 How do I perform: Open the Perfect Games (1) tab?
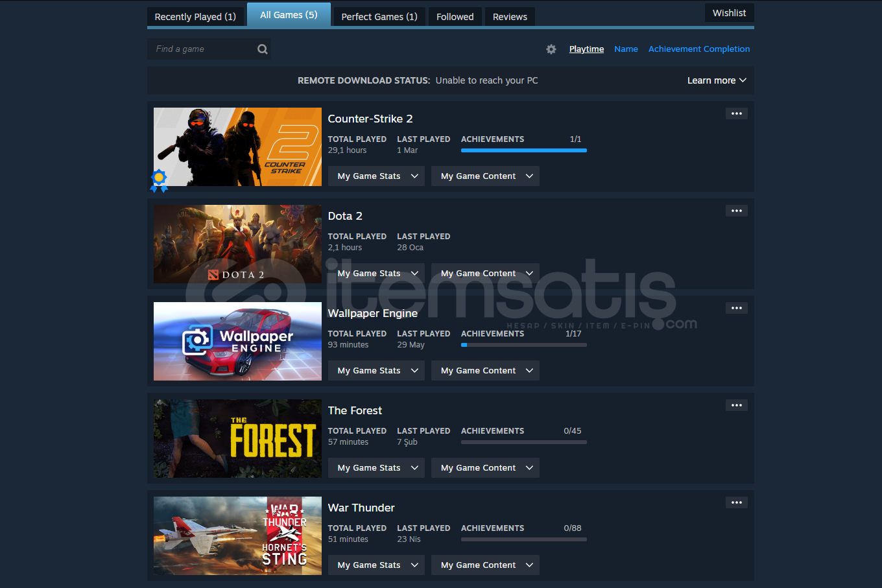379,17
